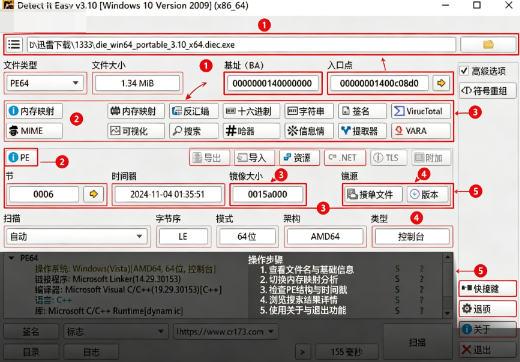Open the 自动 scan mode dropdown
The image size is (520, 362).
[x=77, y=236]
